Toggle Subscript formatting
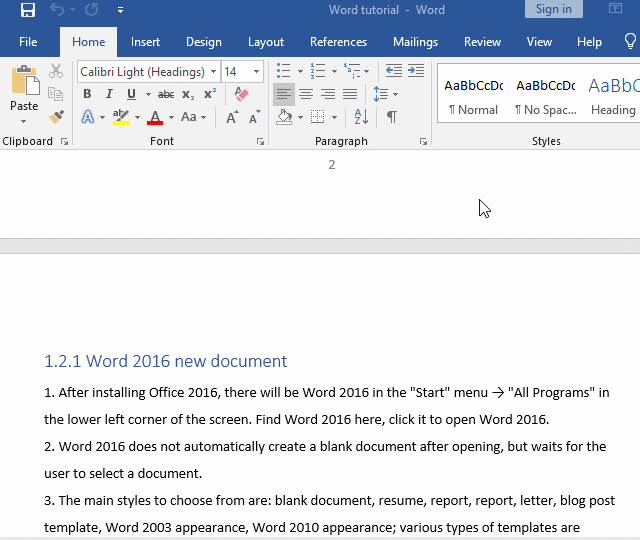Viewport: 640px width, 540px height. [x=188, y=95]
